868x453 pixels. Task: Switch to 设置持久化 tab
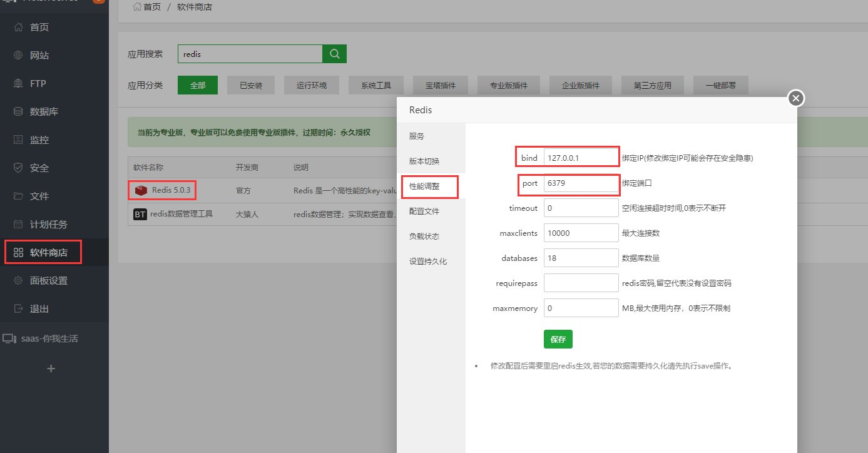(x=431, y=261)
